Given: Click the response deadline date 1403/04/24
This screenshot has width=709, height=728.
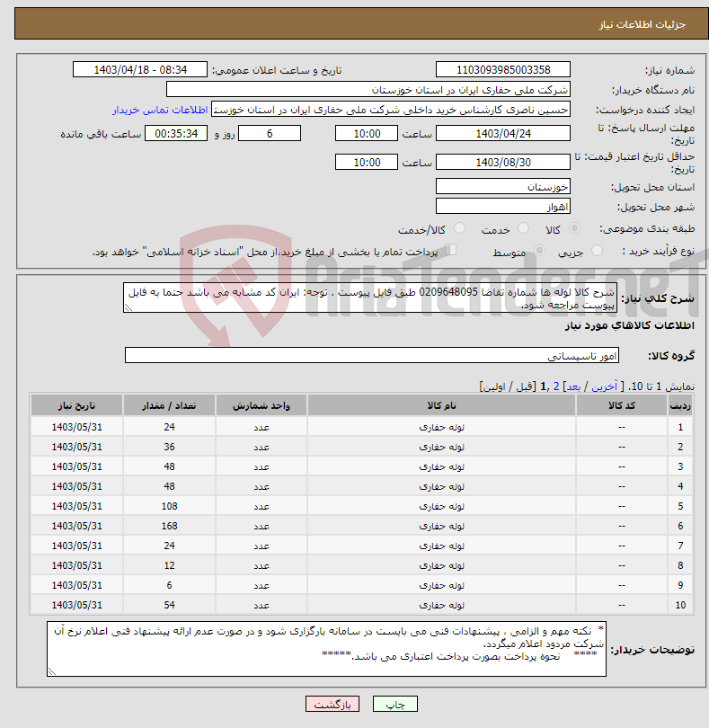Looking at the screenshot, I should point(503,133).
